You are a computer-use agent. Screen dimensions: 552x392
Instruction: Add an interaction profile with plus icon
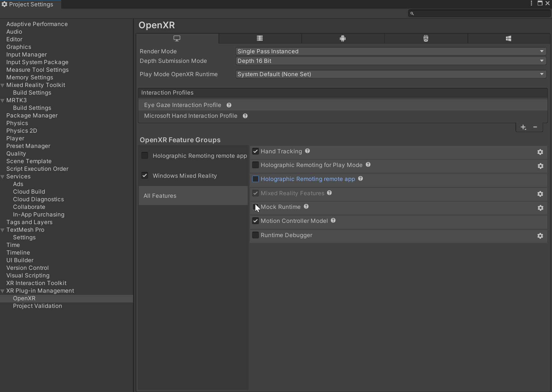click(523, 127)
